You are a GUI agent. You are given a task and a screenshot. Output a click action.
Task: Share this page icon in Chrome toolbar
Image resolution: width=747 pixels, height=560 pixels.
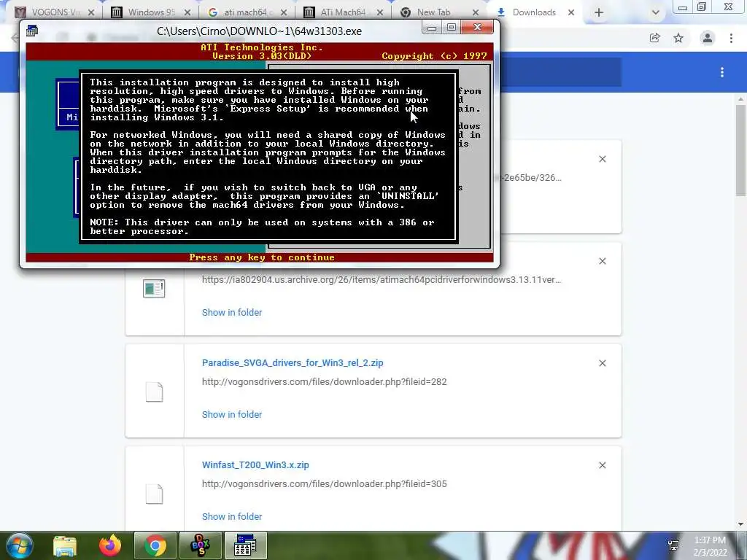coord(655,38)
